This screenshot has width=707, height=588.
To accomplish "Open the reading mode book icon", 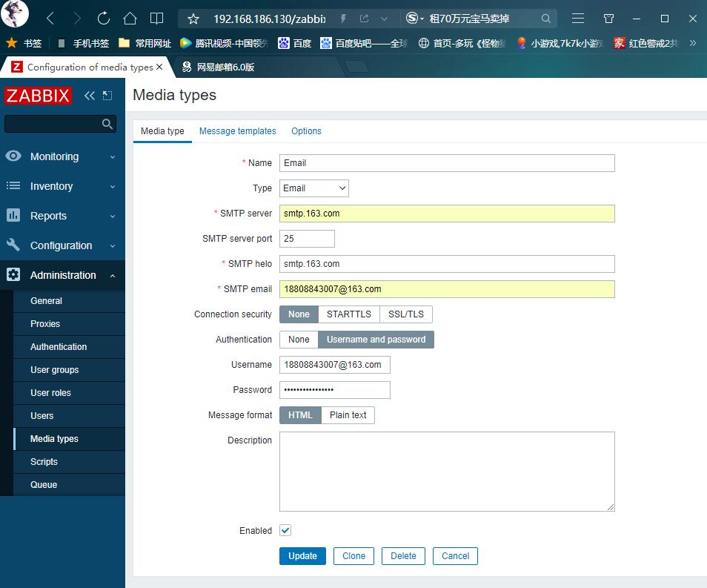I will pos(156,19).
